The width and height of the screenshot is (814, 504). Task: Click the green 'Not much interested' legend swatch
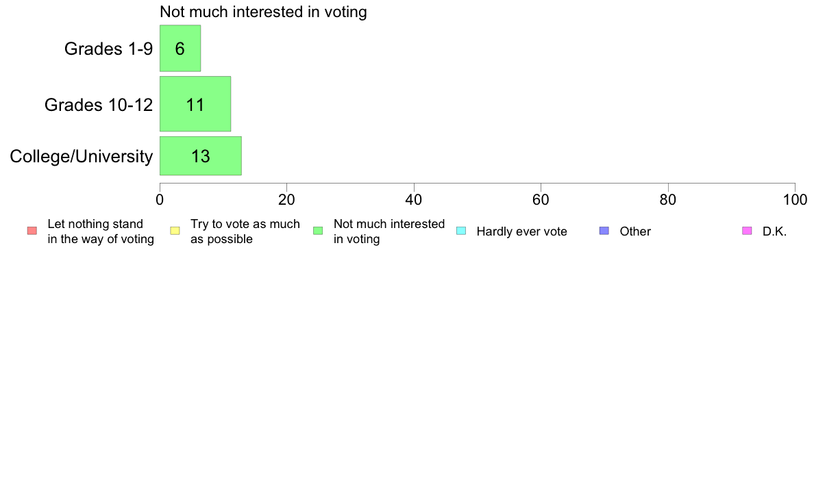pos(318,231)
